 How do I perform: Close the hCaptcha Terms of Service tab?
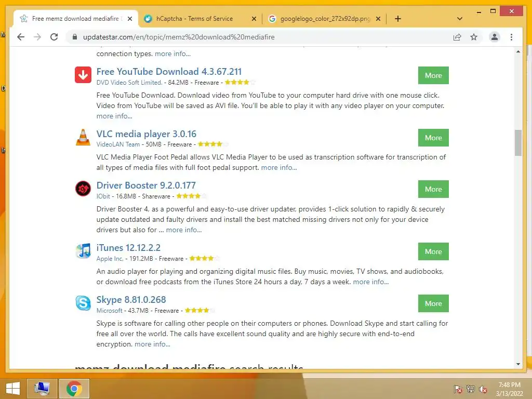click(x=254, y=19)
